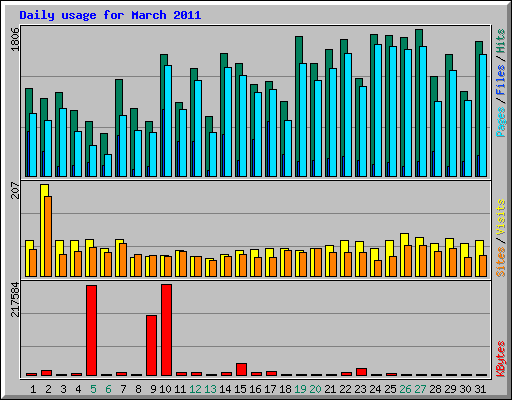This screenshot has height=400, width=512.
Task: Click day label 3 on the x-axis
Action: click(x=63, y=389)
